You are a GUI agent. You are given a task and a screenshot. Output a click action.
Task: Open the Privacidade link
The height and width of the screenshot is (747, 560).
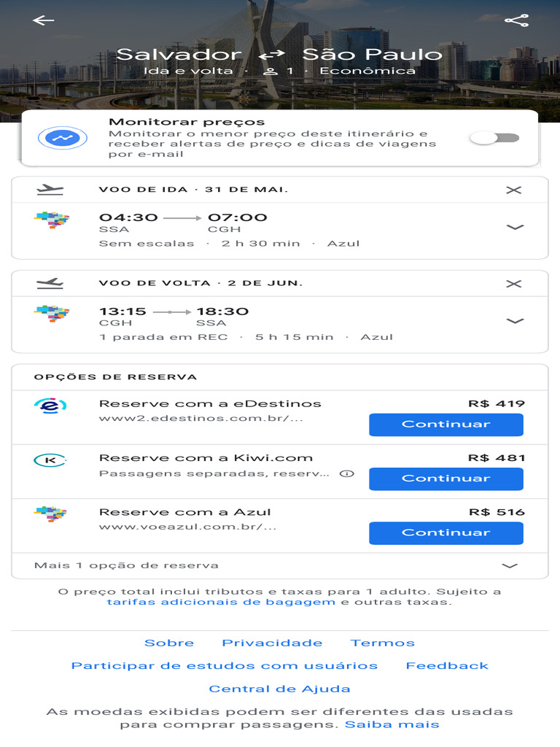pos(272,643)
